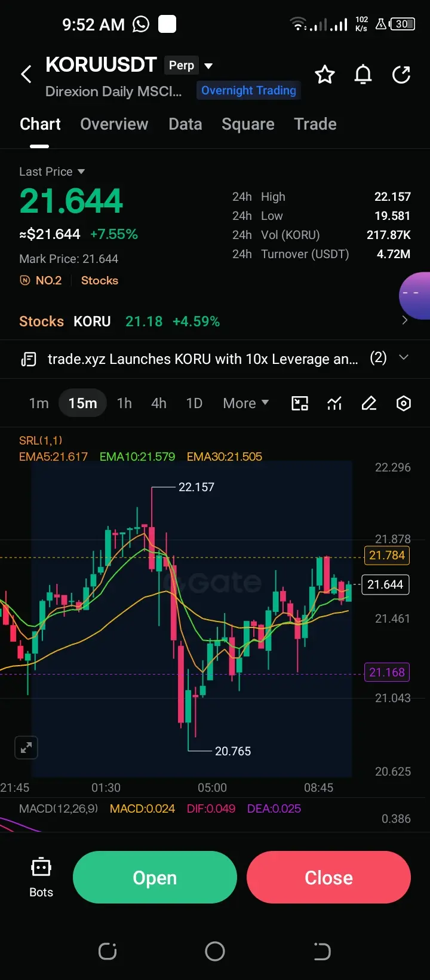Switch to the Chart tab
Screen dimensions: 430x980
click(x=40, y=124)
